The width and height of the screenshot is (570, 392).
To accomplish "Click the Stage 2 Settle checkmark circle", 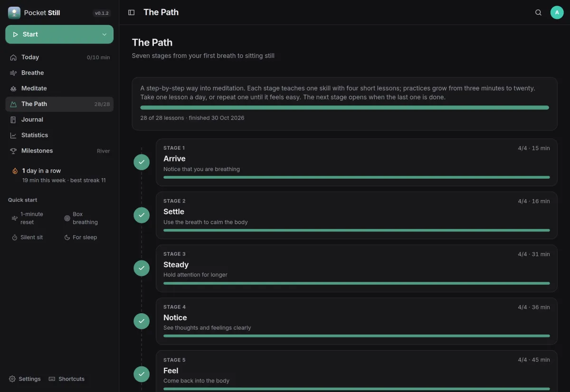I will (142, 215).
